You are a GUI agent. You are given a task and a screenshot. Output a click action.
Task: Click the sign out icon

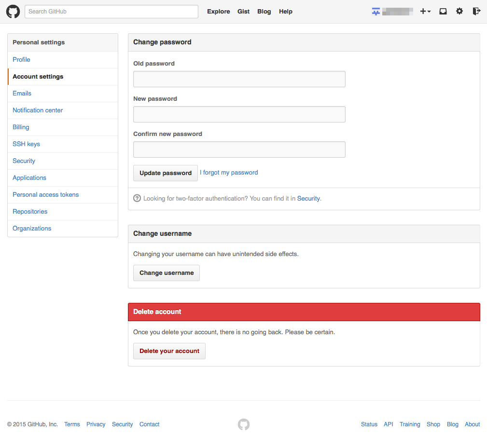476,11
